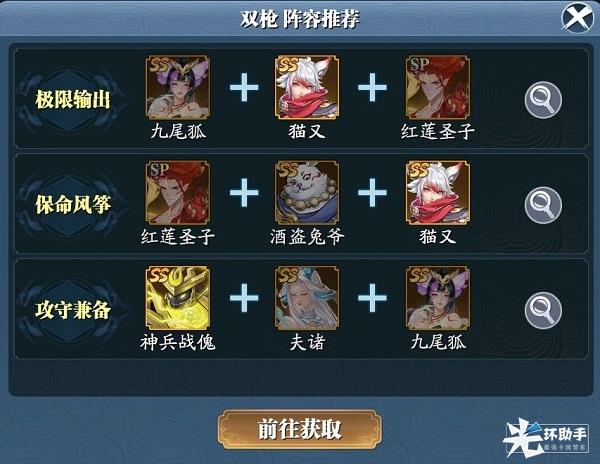Click the 酒盗兔爷 name text
Screen dimensions: 600x464
click(x=307, y=237)
